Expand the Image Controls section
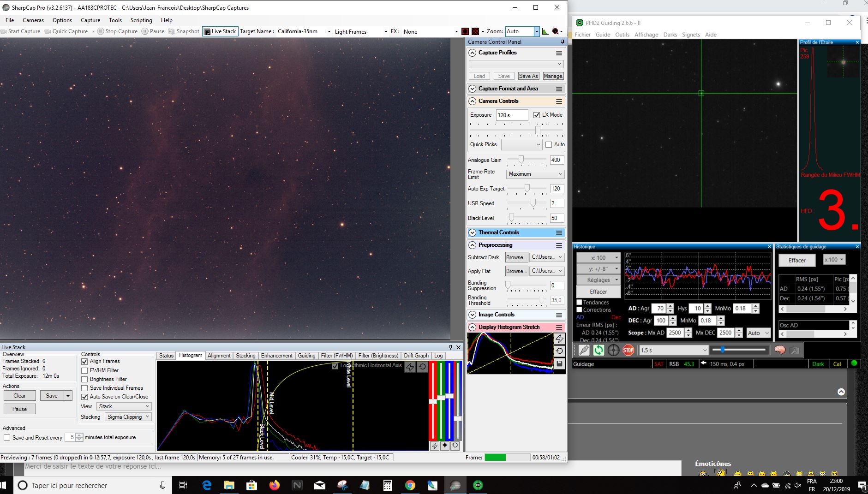The image size is (868, 494). pyautogui.click(x=472, y=315)
